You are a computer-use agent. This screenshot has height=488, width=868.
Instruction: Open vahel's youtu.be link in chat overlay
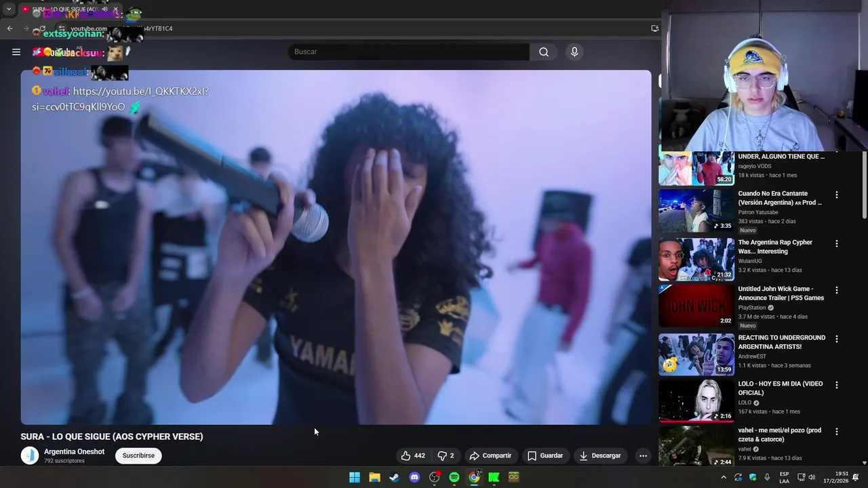(x=121, y=99)
